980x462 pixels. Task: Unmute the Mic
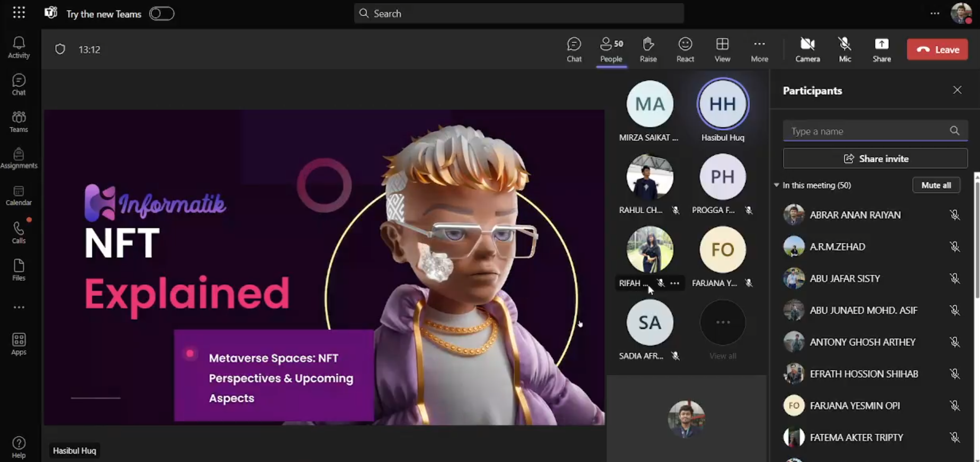pyautogui.click(x=845, y=50)
